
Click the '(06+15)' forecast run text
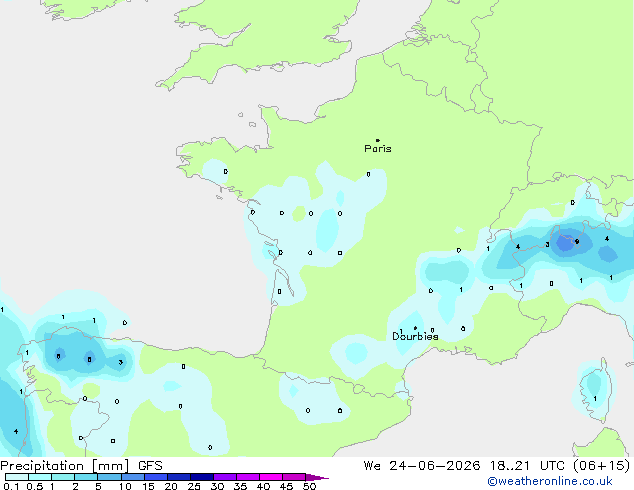[x=602, y=466]
